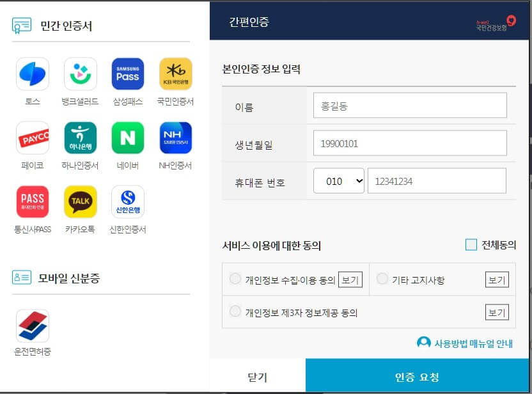Toggle 기타 고지사항 consent radio
The height and width of the screenshot is (394, 532).
click(382, 279)
